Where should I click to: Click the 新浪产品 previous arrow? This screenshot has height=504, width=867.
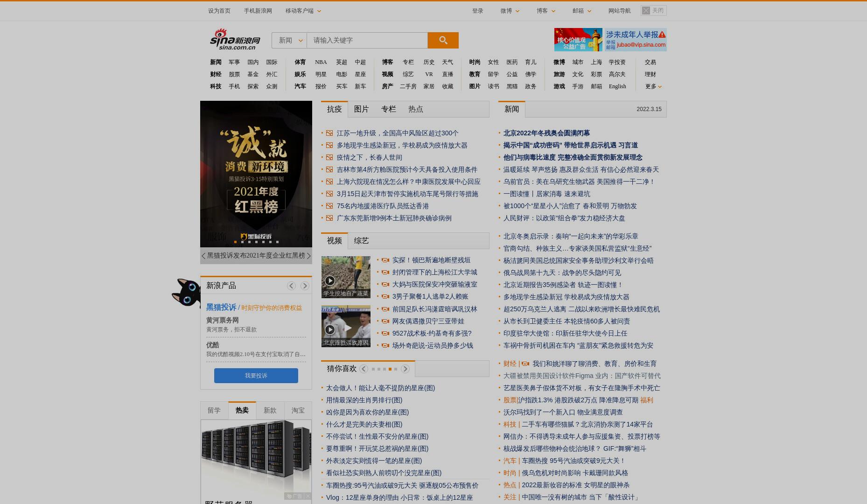(x=291, y=286)
